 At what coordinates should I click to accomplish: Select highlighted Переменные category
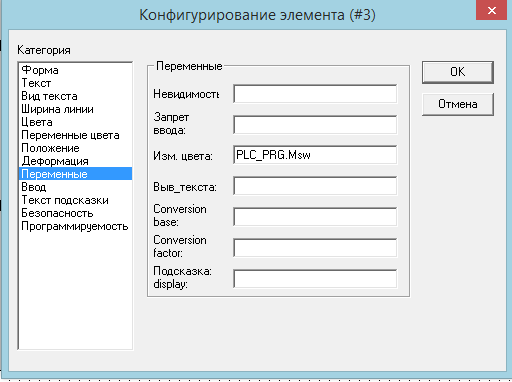(75, 174)
